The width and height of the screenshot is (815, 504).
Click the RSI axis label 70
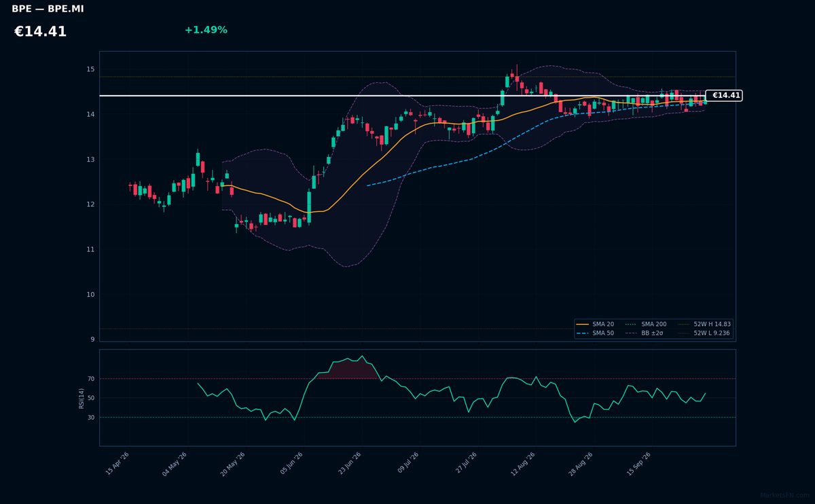(x=91, y=379)
